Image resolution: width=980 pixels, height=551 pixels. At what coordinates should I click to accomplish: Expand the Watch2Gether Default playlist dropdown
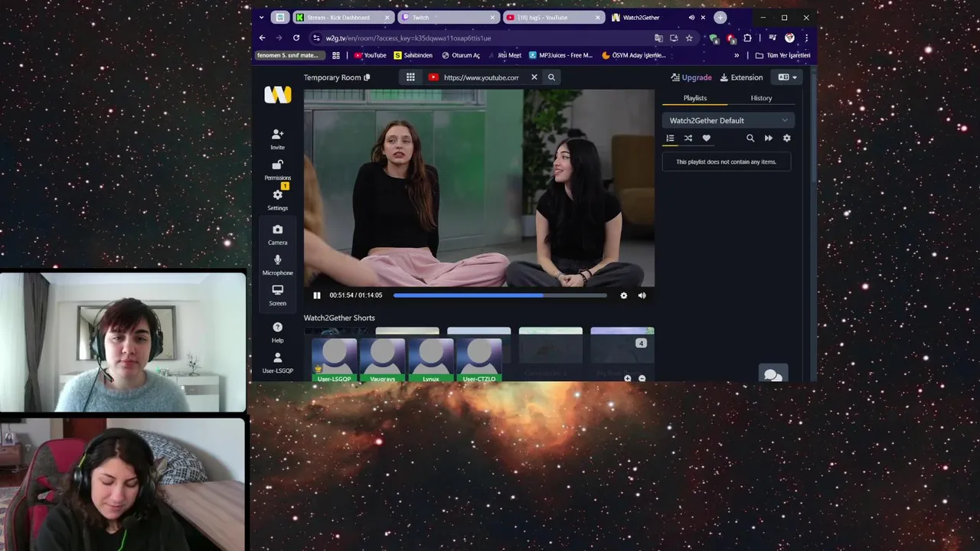click(x=728, y=120)
